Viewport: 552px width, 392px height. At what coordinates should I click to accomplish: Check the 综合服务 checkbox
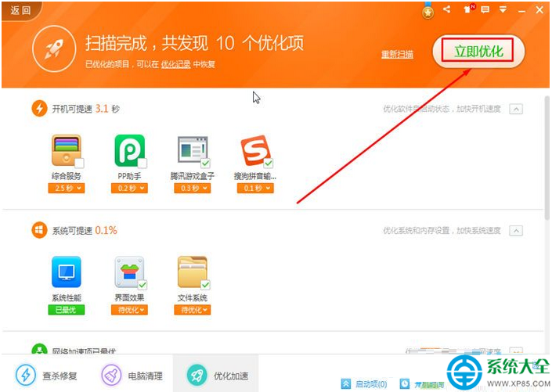point(79,163)
